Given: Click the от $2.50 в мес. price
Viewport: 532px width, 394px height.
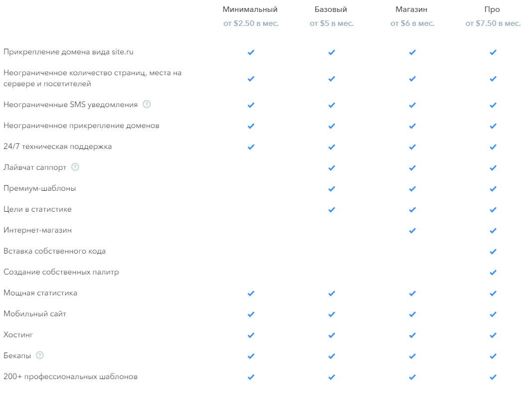Looking at the screenshot, I should [251, 23].
